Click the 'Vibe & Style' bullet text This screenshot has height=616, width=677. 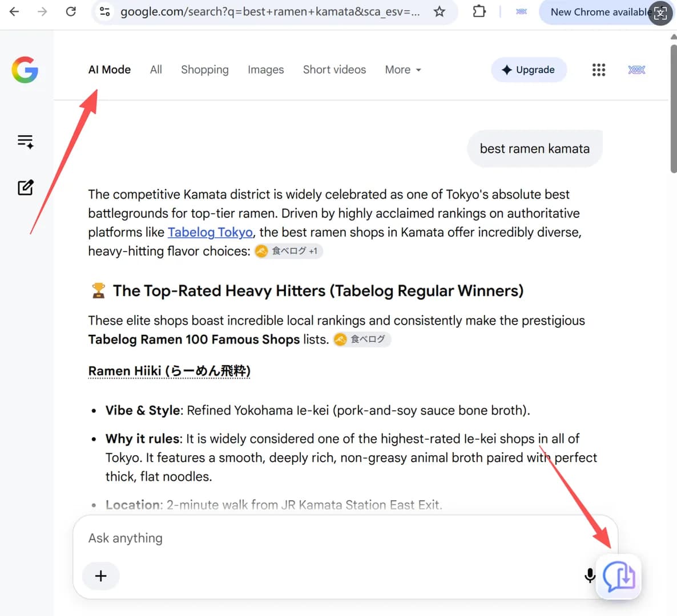coord(318,410)
